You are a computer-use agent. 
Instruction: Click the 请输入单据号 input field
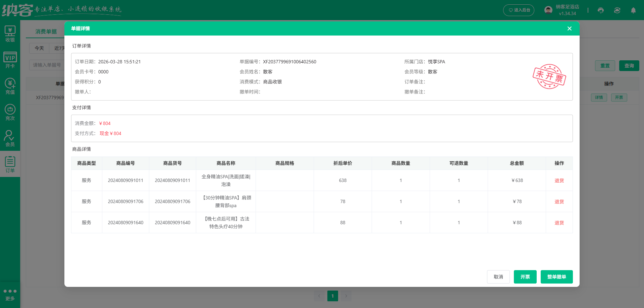47,65
